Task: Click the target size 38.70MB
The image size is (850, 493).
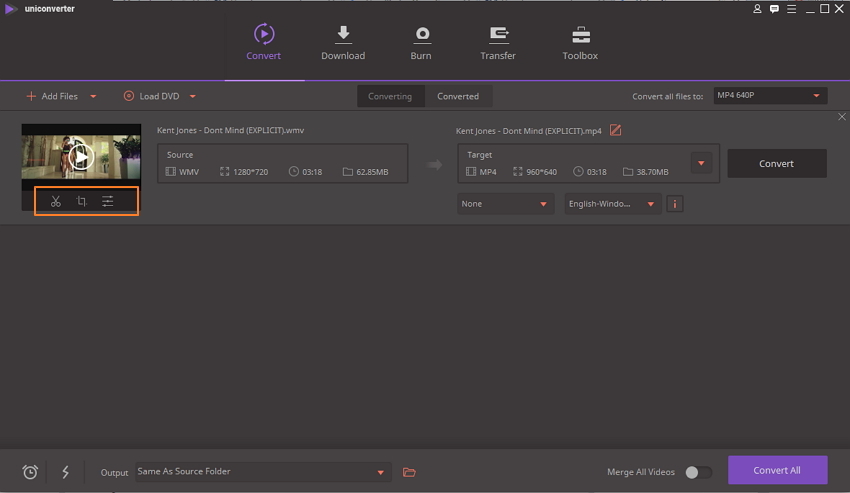Action: point(653,172)
